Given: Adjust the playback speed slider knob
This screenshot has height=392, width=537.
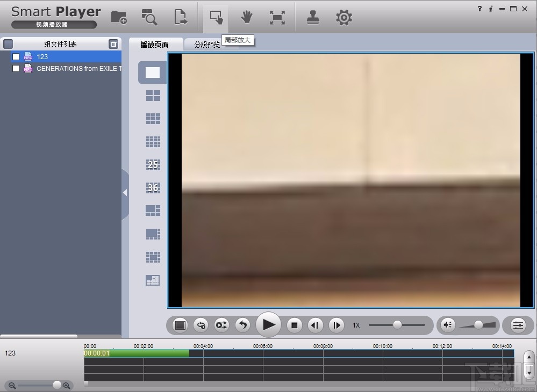Looking at the screenshot, I should 397,325.
